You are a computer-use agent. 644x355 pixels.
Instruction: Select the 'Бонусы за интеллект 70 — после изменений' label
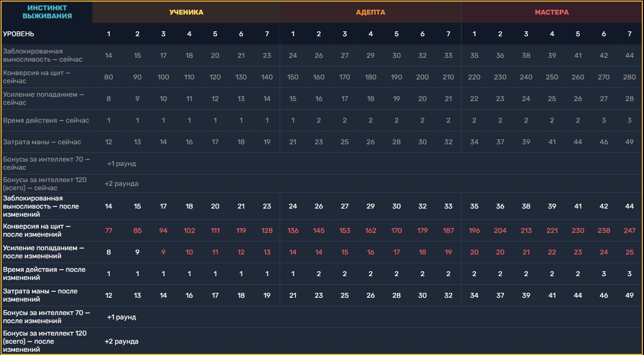click(46, 317)
